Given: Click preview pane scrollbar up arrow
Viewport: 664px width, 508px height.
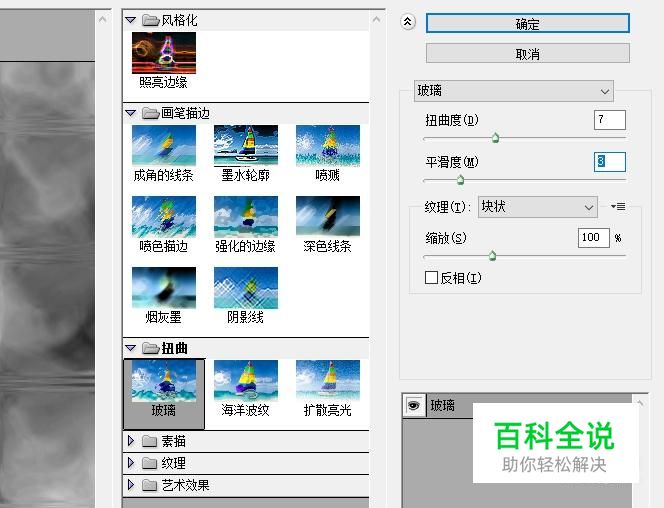Looking at the screenshot, I should 102,19.
